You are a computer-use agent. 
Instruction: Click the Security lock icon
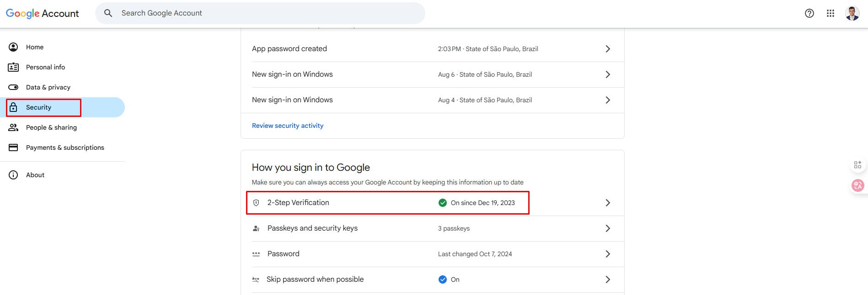coord(13,107)
